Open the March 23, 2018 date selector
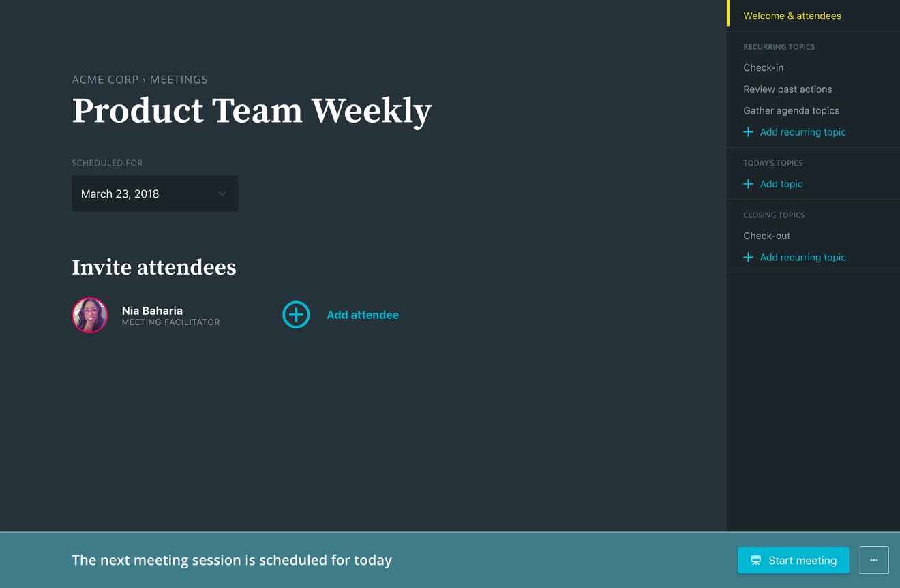Screen dimensions: 900x588 [155, 194]
